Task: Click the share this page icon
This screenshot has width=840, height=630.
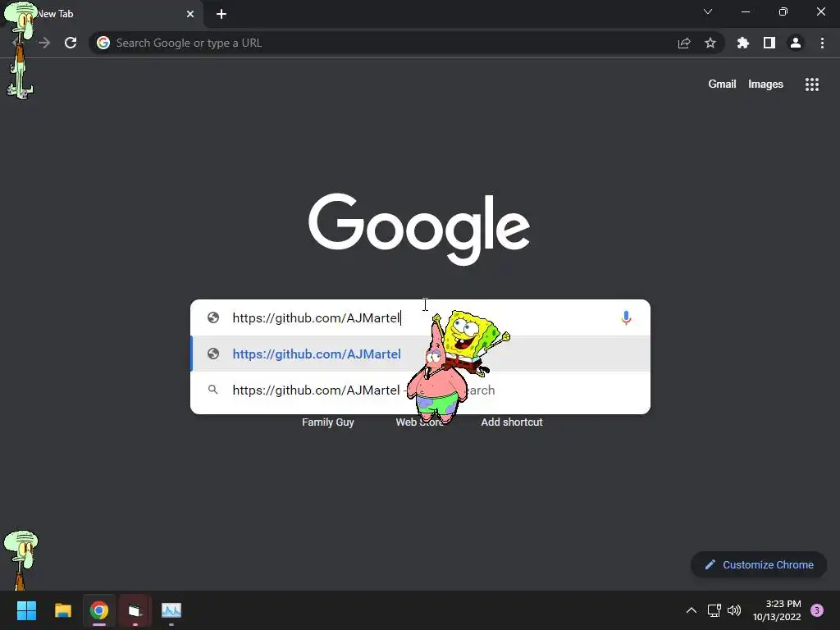Action: [684, 43]
